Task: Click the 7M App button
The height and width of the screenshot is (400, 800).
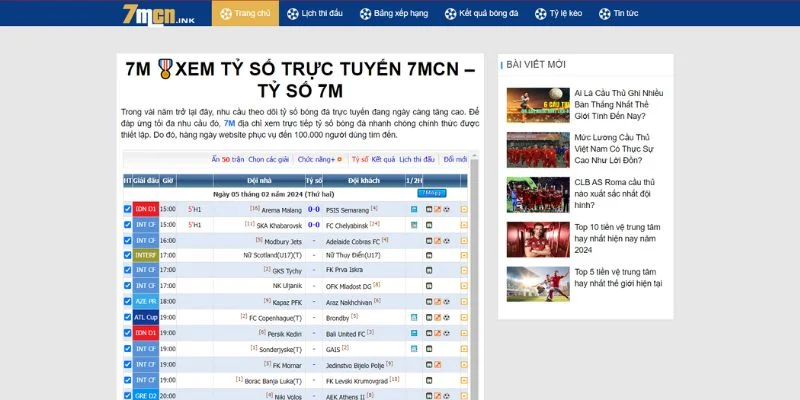Action: tap(432, 193)
